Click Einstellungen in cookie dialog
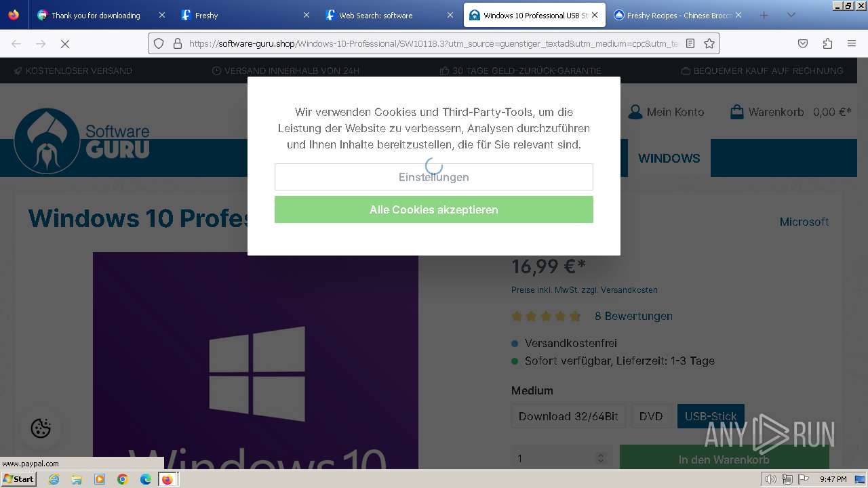Viewport: 868px width, 488px height. 434,177
